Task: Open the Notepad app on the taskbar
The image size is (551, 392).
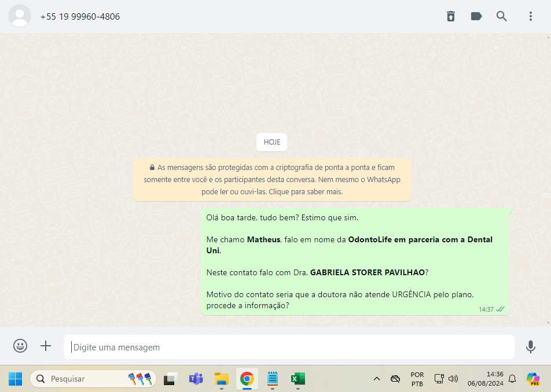Action: click(x=273, y=379)
